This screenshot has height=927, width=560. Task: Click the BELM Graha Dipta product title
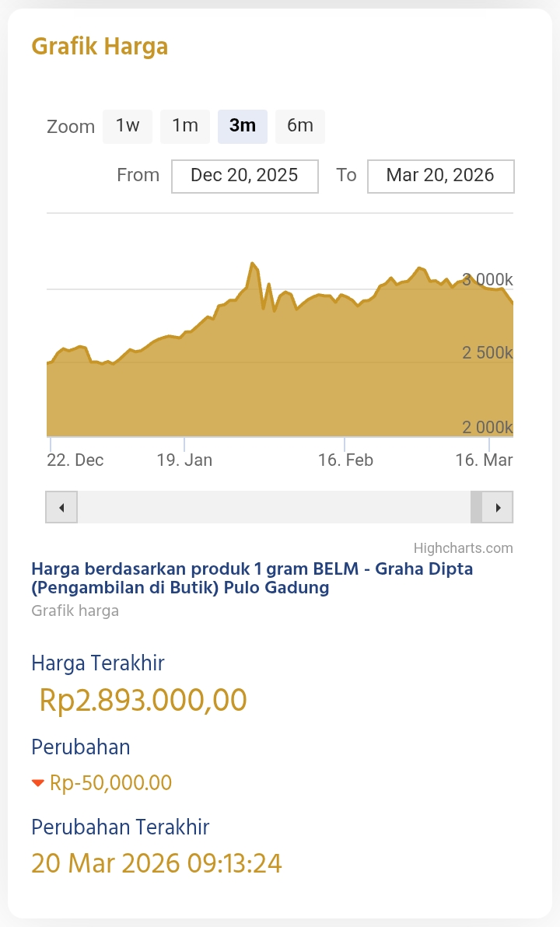coord(252,578)
